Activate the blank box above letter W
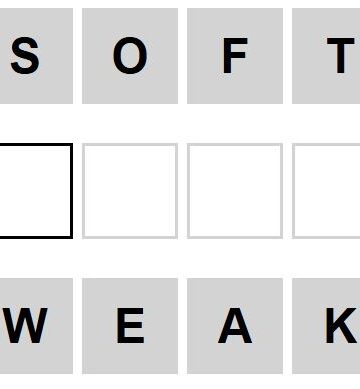 coord(36,191)
